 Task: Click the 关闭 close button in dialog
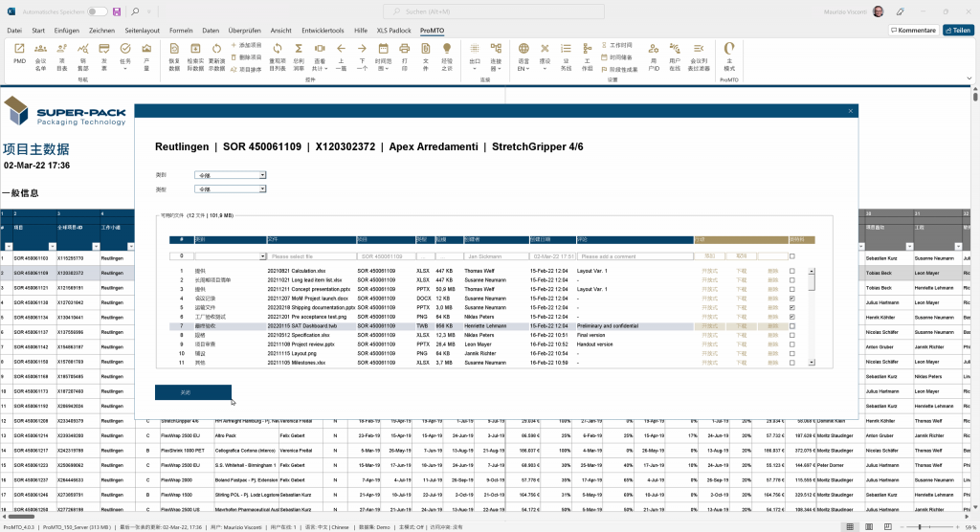click(x=192, y=392)
